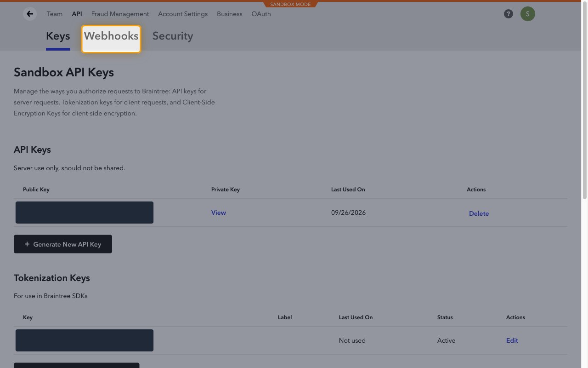Image resolution: width=588 pixels, height=368 pixels.
Task: Open the Team menu
Action: 55,14
